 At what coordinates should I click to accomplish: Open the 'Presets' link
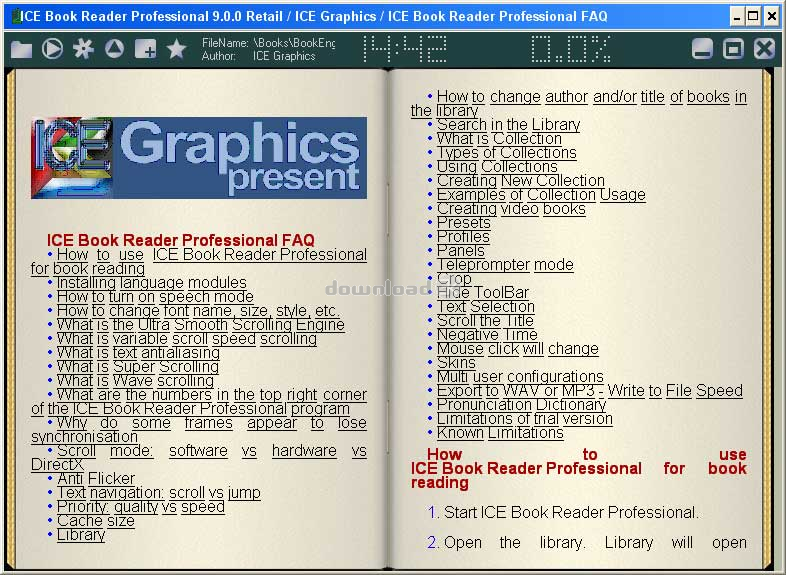(464, 223)
